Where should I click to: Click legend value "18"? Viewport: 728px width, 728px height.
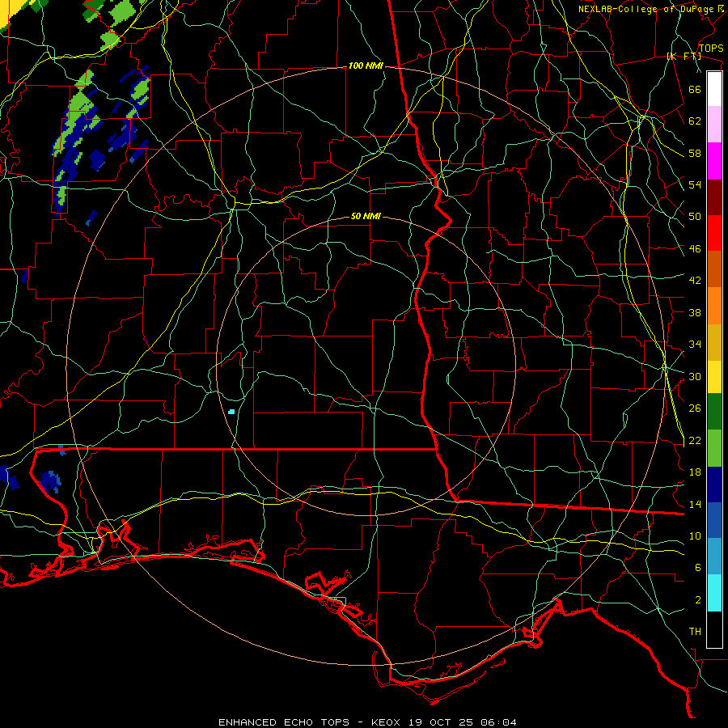coord(695,472)
